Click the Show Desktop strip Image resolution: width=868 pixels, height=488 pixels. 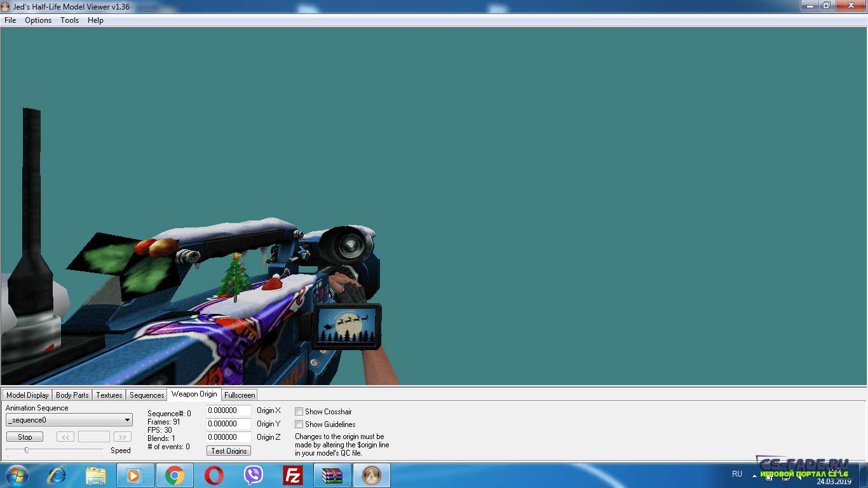pyautogui.click(x=863, y=475)
